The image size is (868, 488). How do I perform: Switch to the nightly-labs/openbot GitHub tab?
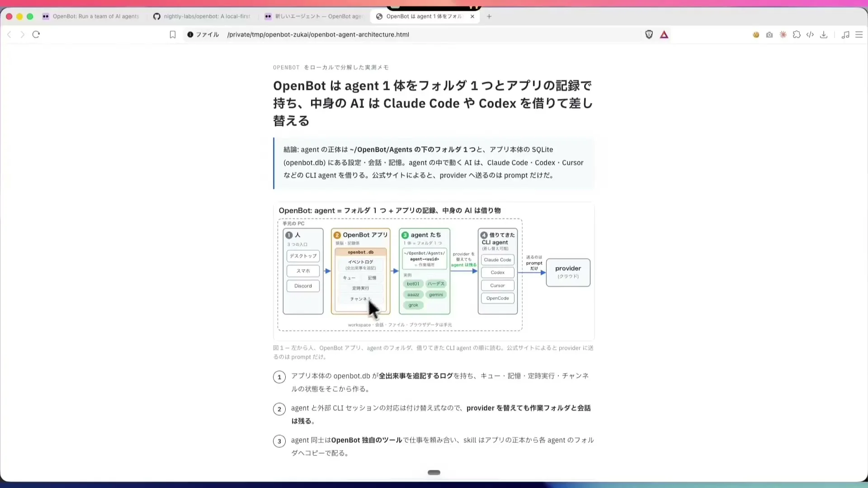click(x=202, y=16)
